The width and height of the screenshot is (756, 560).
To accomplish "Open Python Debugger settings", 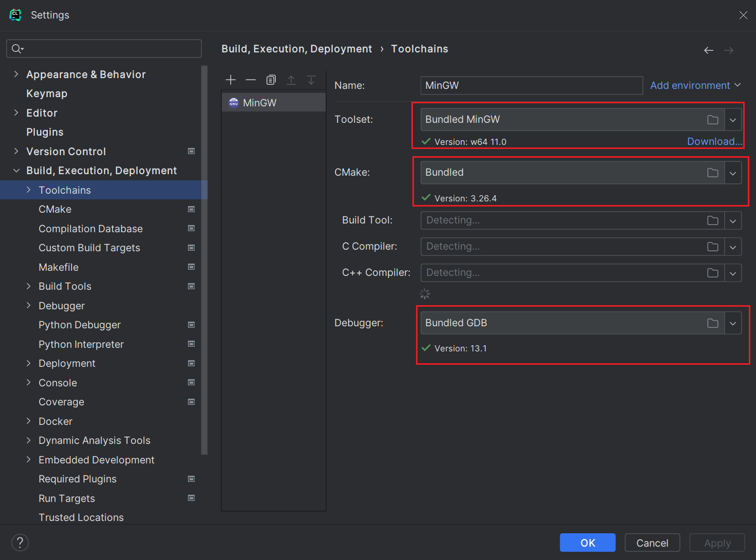I will click(x=80, y=325).
